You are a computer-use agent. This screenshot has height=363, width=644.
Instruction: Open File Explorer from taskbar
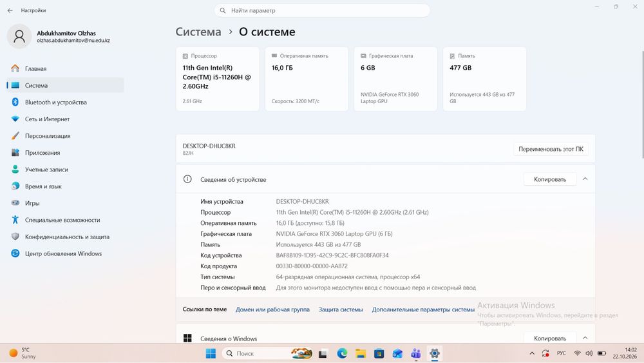(361, 353)
